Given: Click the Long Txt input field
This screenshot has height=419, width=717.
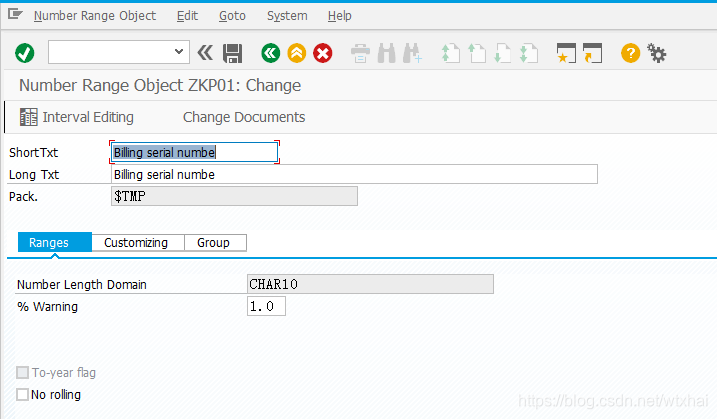Looking at the screenshot, I should click(354, 174).
